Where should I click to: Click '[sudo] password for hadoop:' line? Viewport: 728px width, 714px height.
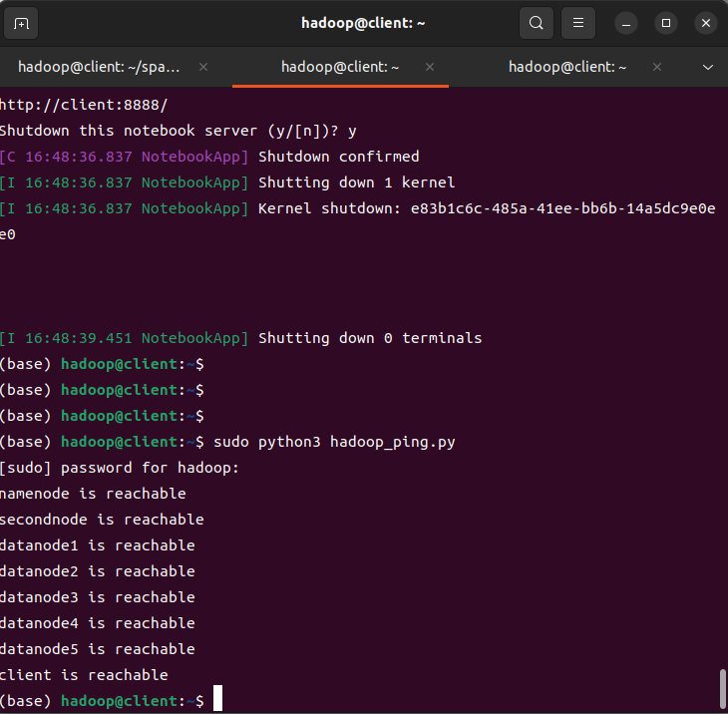[120, 468]
